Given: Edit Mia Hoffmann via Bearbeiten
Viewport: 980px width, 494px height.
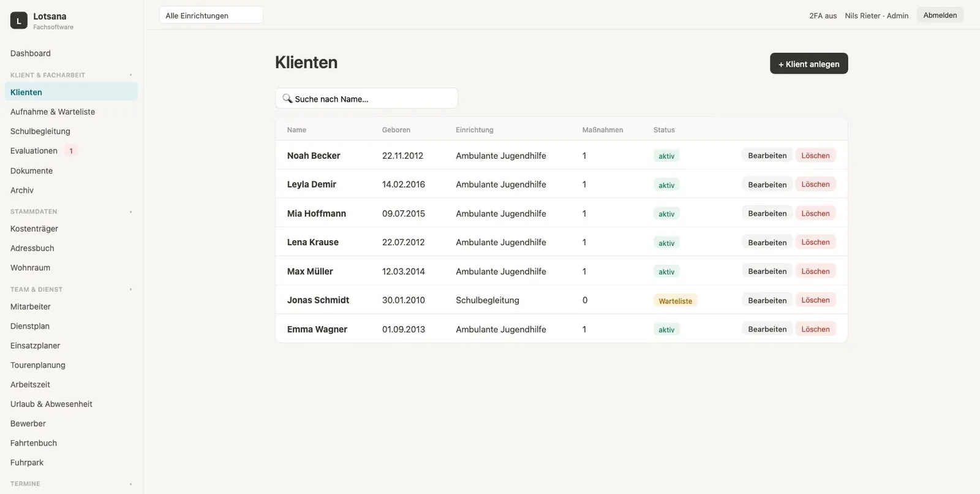Looking at the screenshot, I should point(767,213).
